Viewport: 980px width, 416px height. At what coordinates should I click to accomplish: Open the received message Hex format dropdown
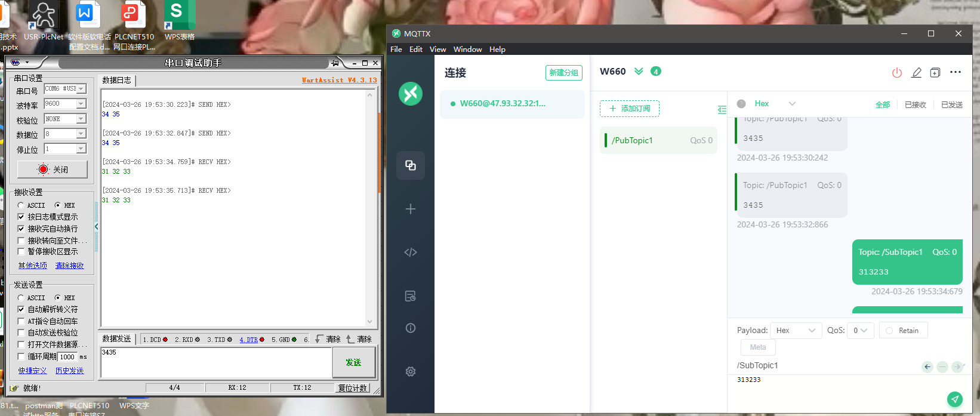[x=775, y=104]
